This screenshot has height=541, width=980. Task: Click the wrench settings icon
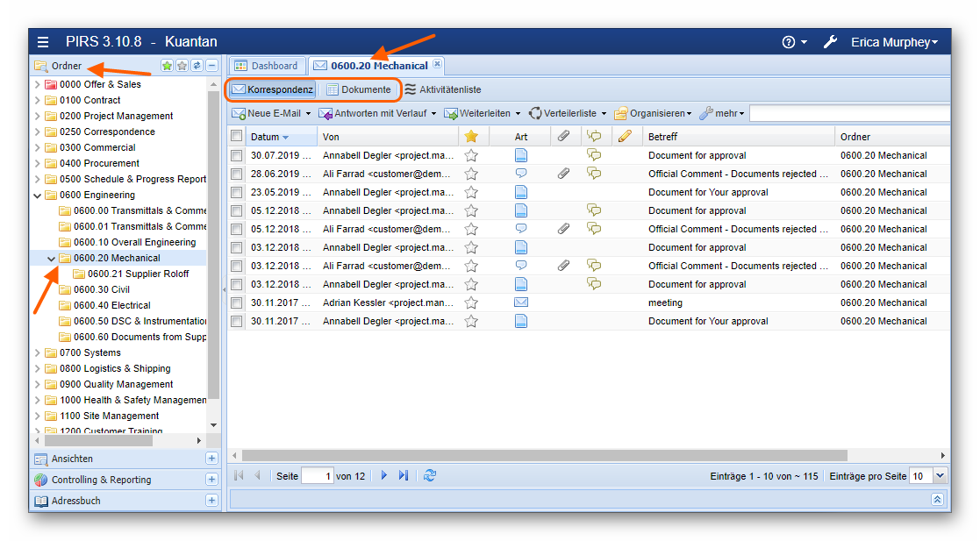tap(830, 42)
